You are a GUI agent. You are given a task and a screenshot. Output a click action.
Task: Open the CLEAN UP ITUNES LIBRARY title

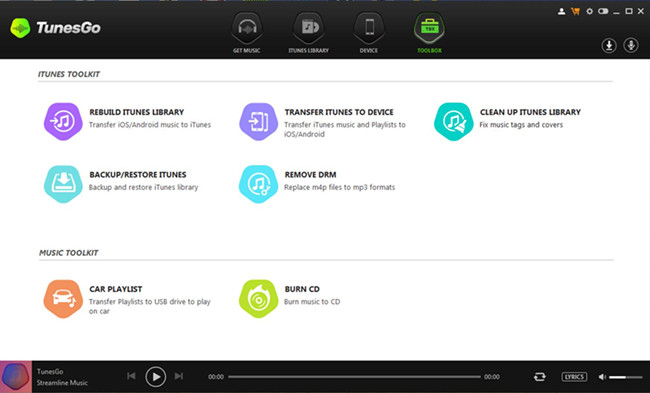pos(530,112)
